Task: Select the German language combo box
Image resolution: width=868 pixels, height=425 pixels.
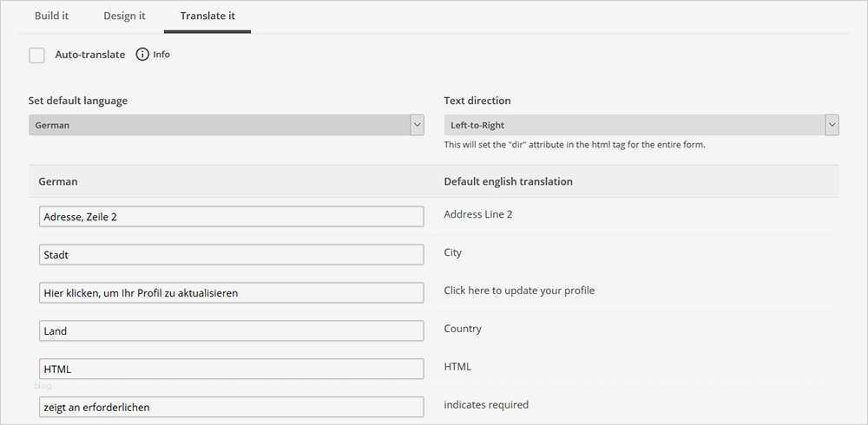Action: [x=219, y=125]
